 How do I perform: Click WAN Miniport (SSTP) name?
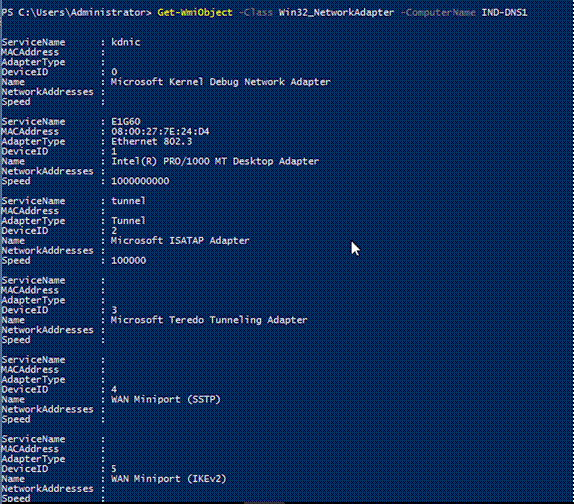point(166,399)
